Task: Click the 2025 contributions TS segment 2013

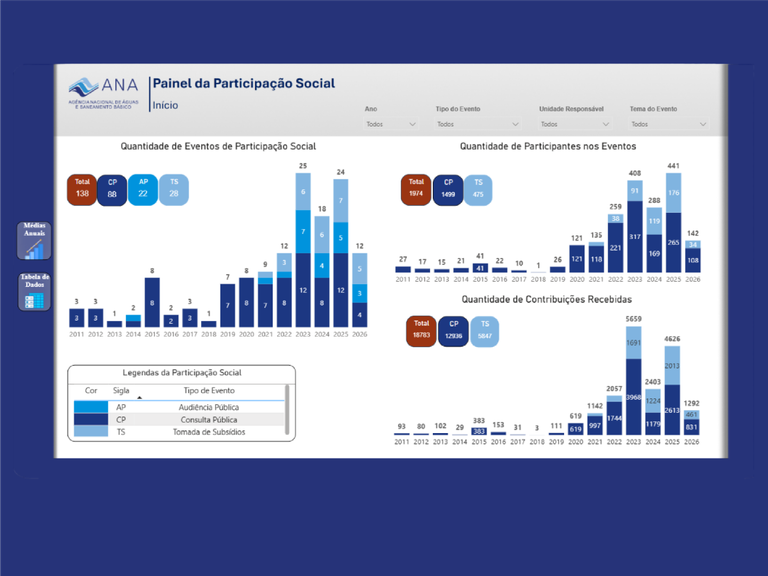Action: pyautogui.click(x=672, y=366)
